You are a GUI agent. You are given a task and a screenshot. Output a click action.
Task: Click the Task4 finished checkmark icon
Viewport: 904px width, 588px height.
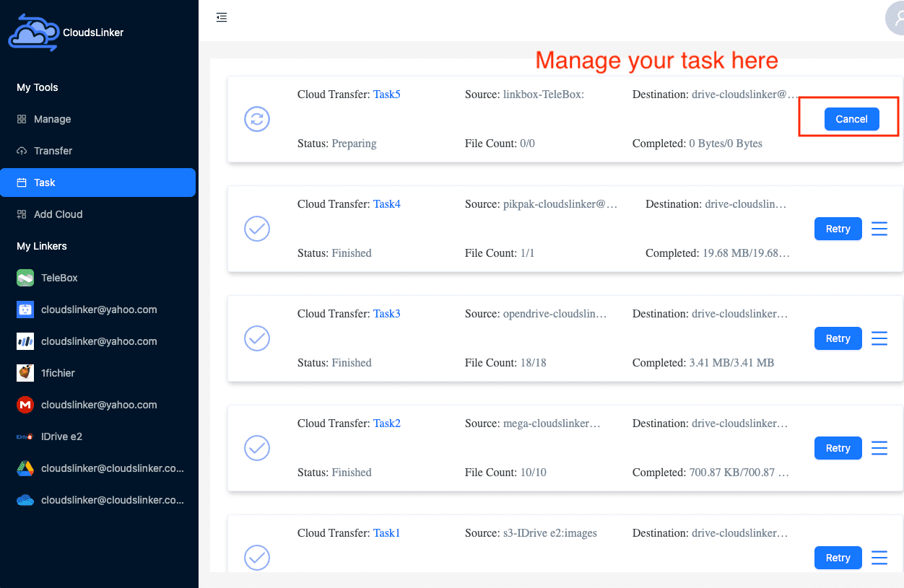[257, 229]
